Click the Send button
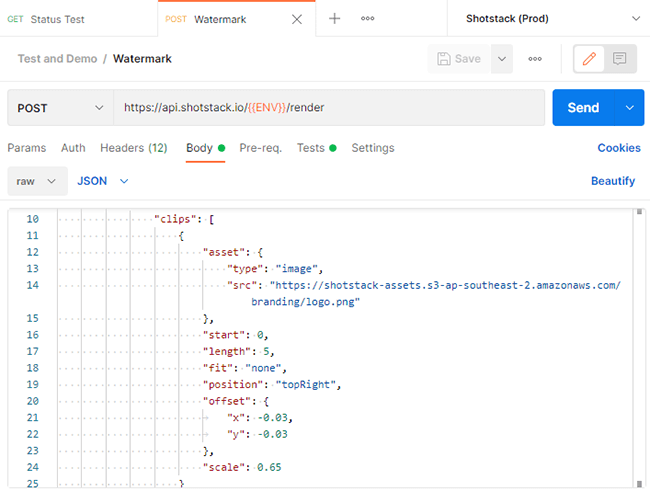 click(x=583, y=108)
